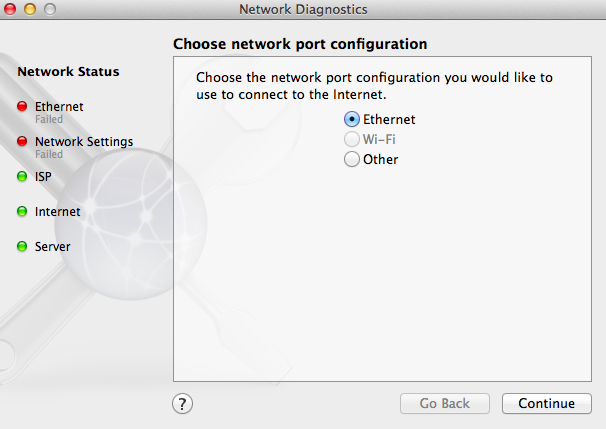The image size is (606, 429).
Task: Select the Wi-Fi radio option
Action: 351,140
